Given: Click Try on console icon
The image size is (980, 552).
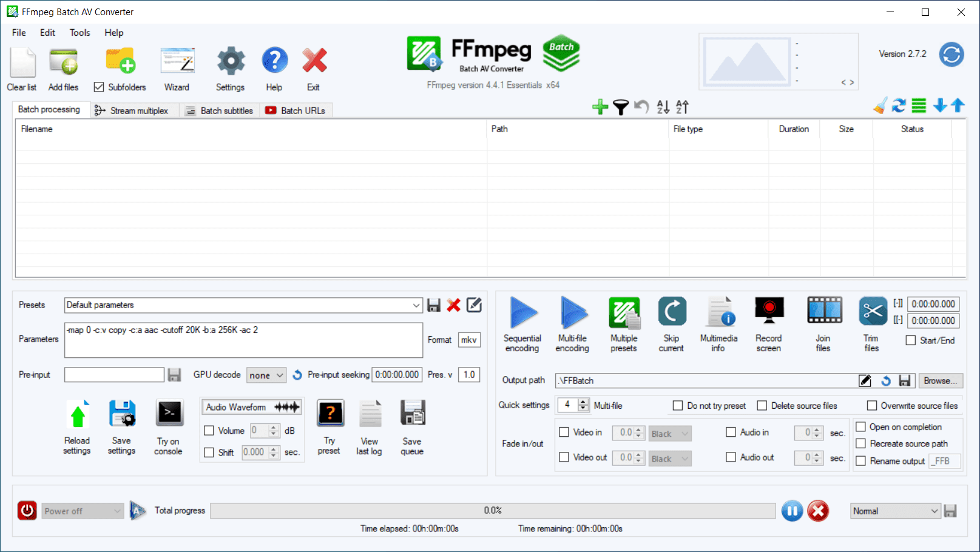Looking at the screenshot, I should [169, 414].
